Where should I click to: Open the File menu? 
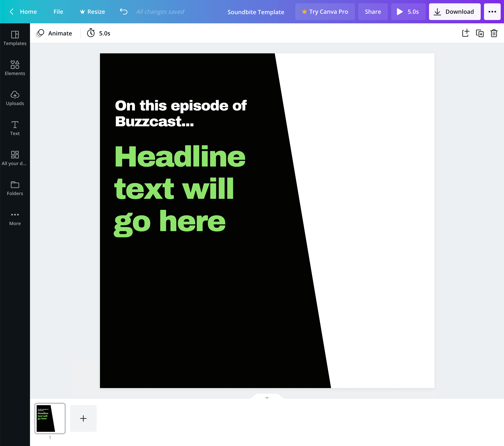click(x=58, y=12)
